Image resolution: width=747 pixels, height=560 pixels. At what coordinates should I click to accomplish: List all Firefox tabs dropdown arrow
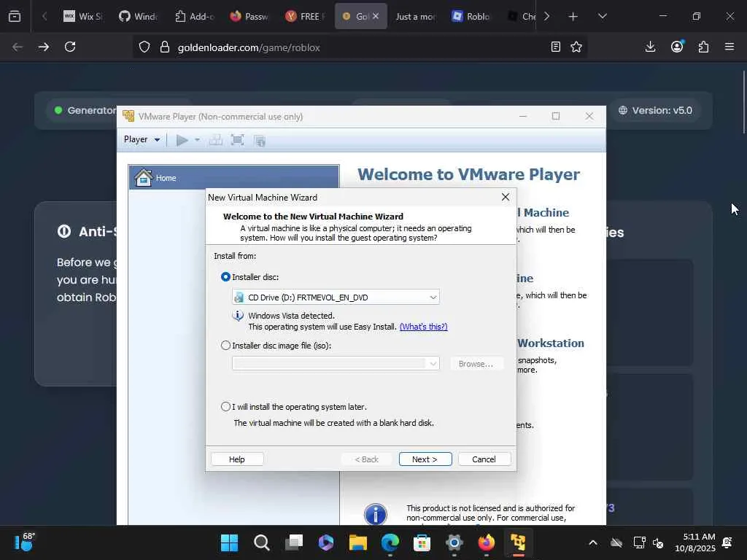(x=602, y=17)
